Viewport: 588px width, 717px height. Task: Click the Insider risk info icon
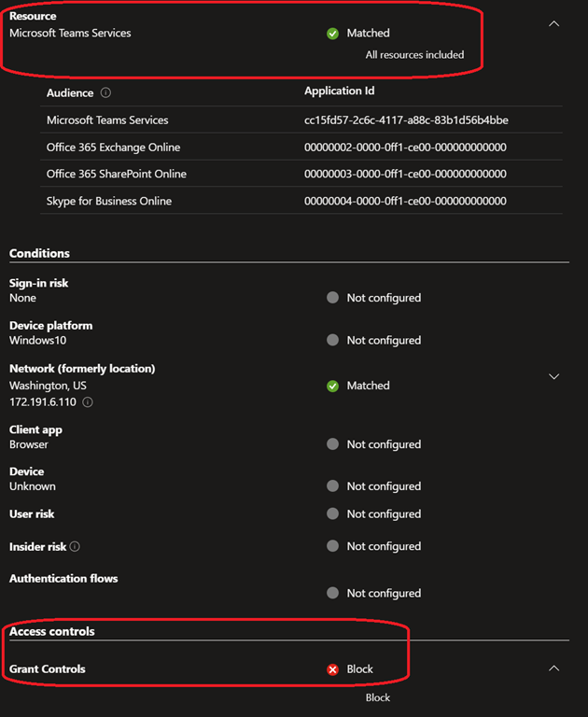pyautogui.click(x=75, y=546)
